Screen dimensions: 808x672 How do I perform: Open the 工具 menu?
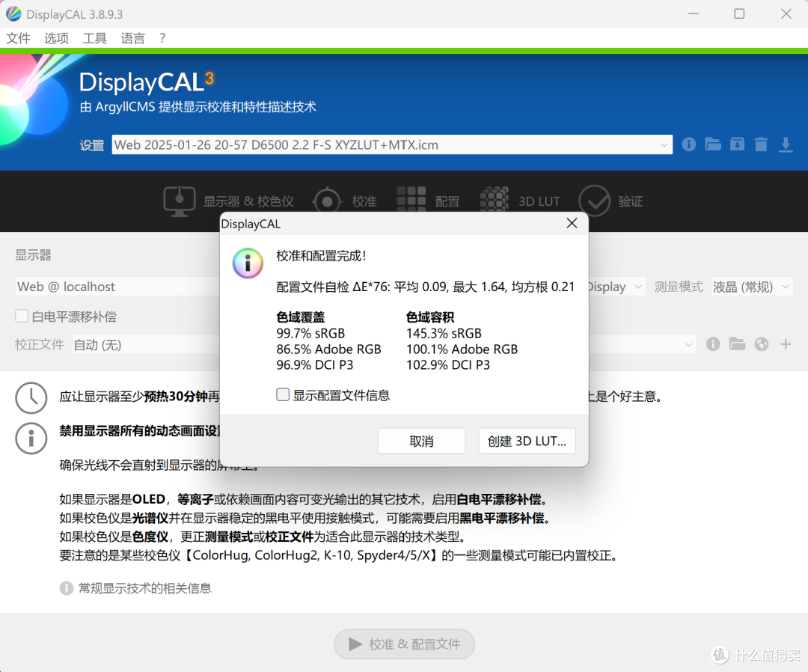point(94,38)
